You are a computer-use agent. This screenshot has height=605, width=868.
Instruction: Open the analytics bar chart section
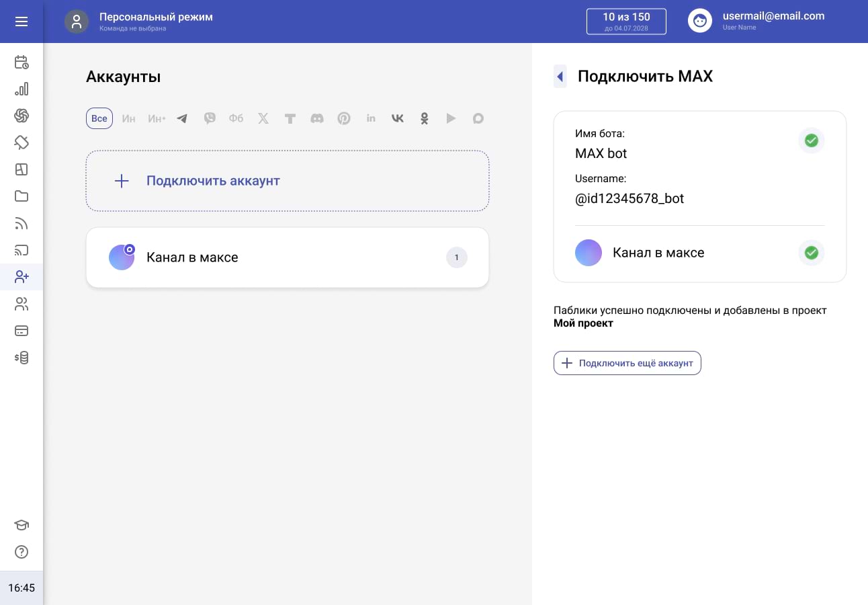pos(21,89)
